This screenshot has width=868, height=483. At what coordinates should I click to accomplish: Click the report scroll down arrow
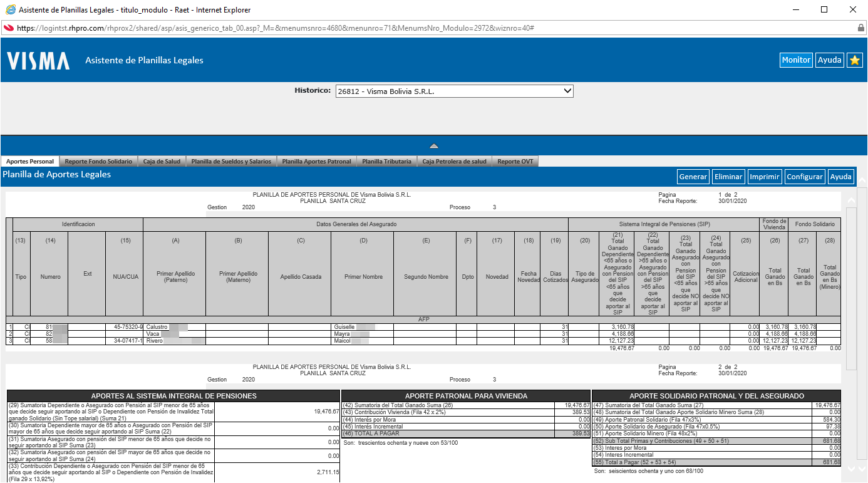point(851,469)
